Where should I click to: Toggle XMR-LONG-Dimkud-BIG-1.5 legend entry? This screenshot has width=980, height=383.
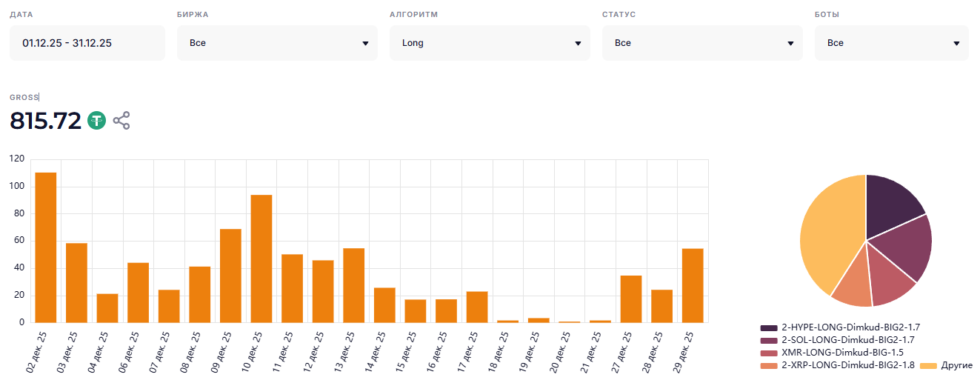[832, 352]
